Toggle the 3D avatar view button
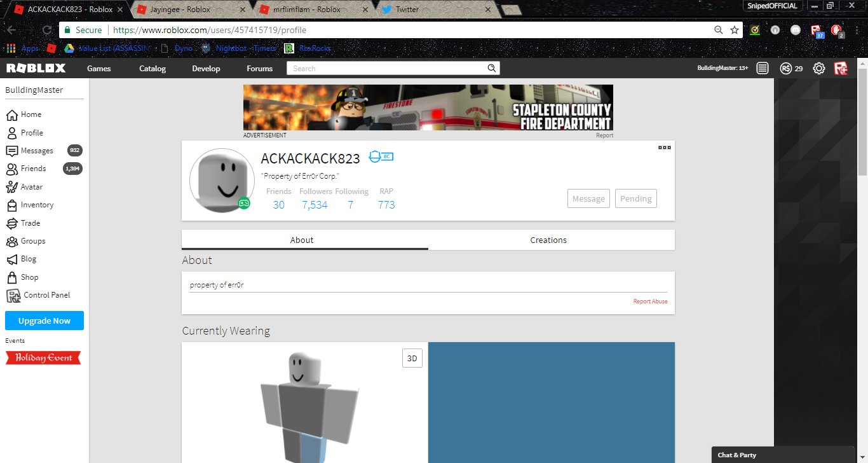Viewport: 868px width, 463px height. (412, 359)
